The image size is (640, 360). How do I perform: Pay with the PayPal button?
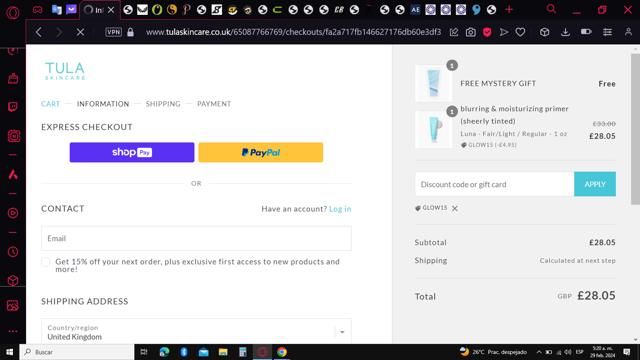tap(261, 152)
